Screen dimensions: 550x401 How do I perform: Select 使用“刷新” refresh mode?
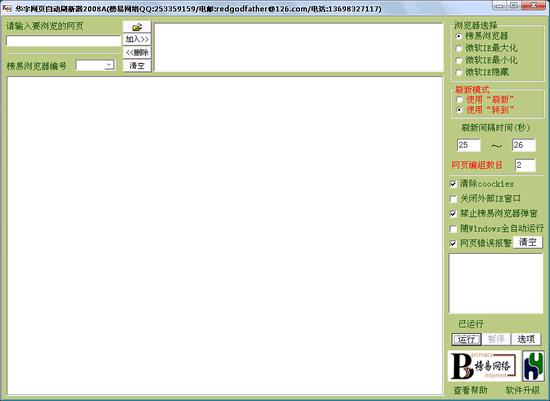(x=459, y=100)
